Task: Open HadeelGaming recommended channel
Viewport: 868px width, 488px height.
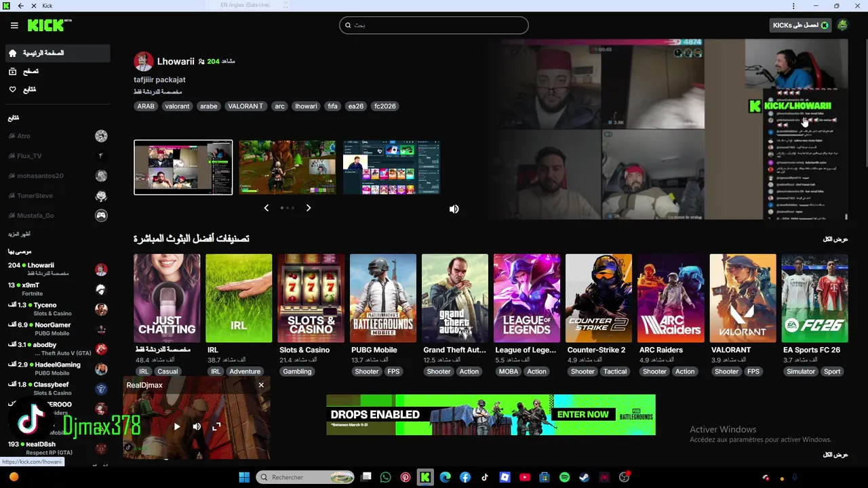Action: click(x=58, y=369)
